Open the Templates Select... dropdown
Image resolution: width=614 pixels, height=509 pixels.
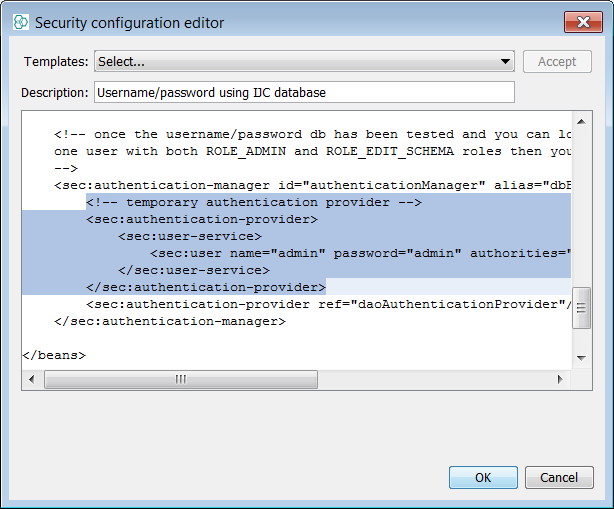[305, 62]
